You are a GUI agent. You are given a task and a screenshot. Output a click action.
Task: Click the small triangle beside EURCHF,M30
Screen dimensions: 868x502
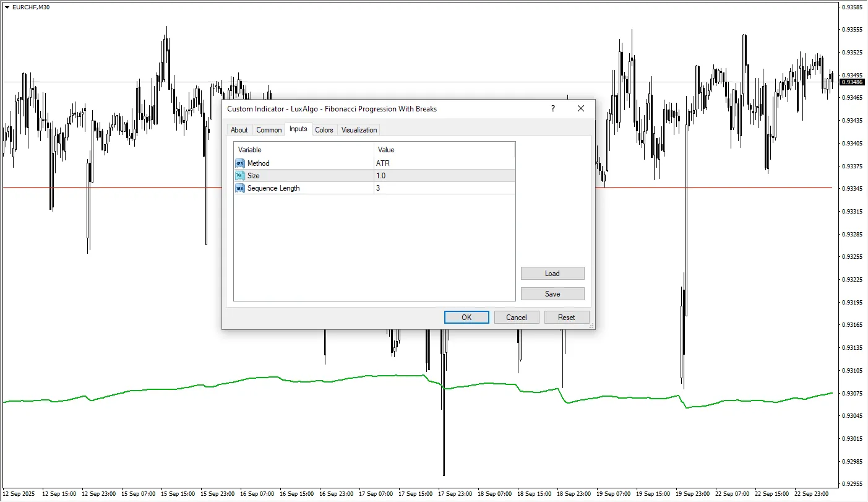coord(7,7)
